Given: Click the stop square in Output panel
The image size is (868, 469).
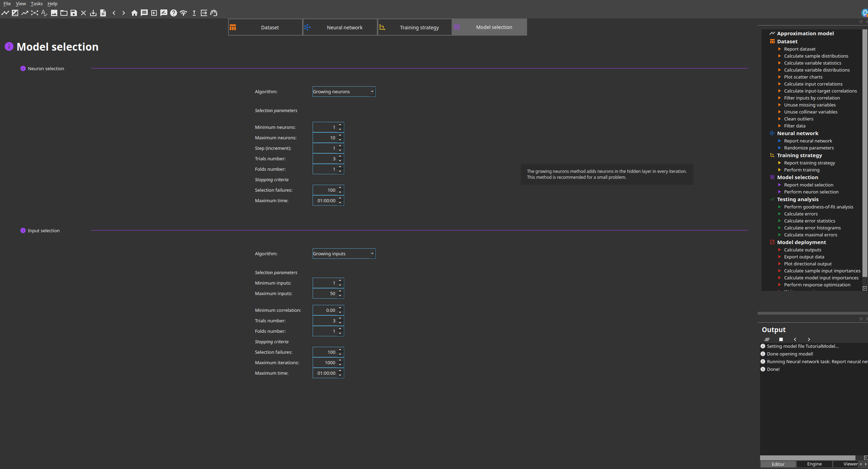Looking at the screenshot, I should pyautogui.click(x=781, y=339).
